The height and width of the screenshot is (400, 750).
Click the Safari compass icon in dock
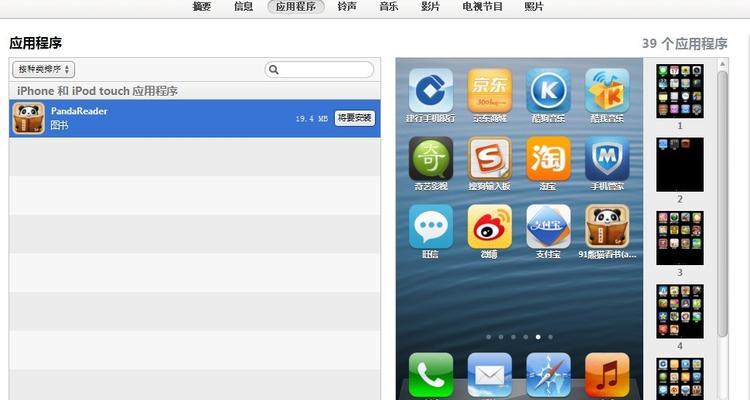pyautogui.click(x=548, y=375)
